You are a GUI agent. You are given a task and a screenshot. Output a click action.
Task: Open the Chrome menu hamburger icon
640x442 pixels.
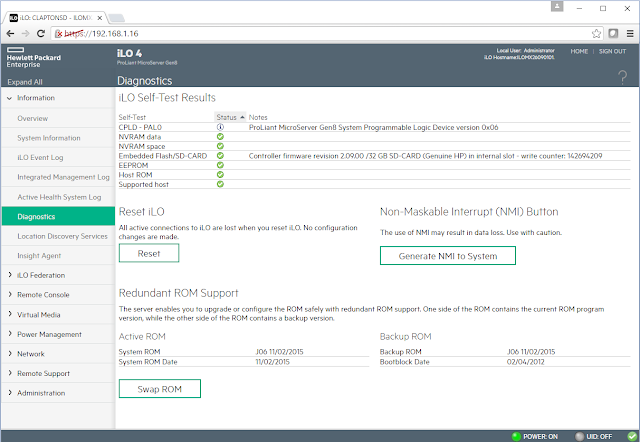(x=630, y=33)
